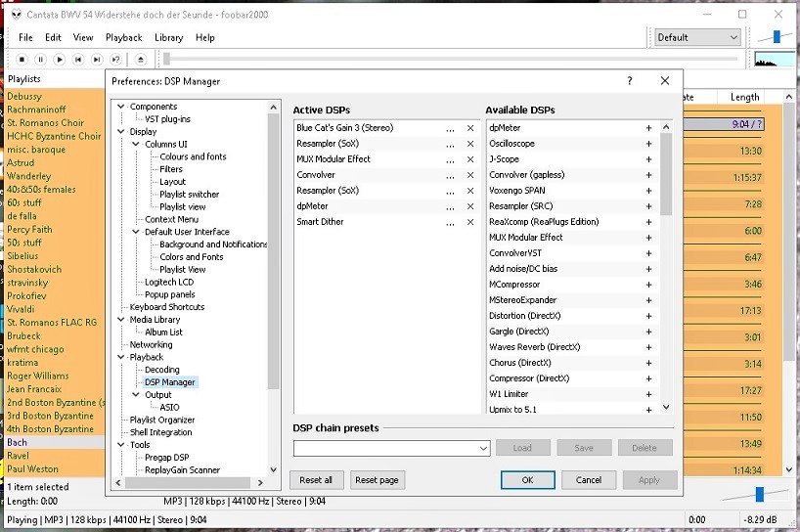The image size is (800, 532).
Task: Open the Edit menu
Action: 53,38
